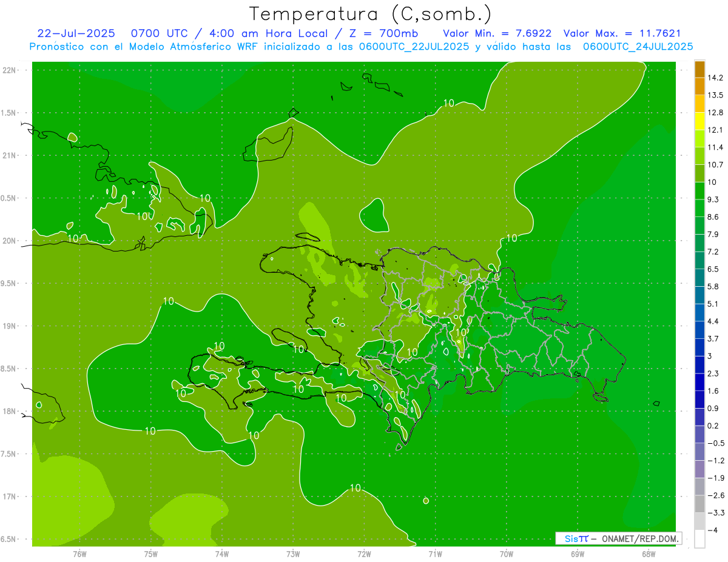This screenshot has width=728, height=562.
Task: Click the '4.4' legend value
Action: (713, 321)
